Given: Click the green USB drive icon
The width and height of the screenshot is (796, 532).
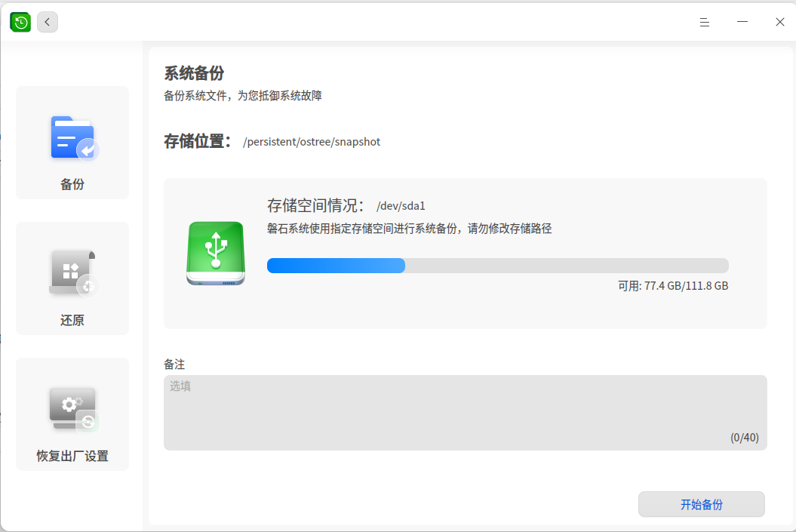Looking at the screenshot, I should [x=216, y=254].
